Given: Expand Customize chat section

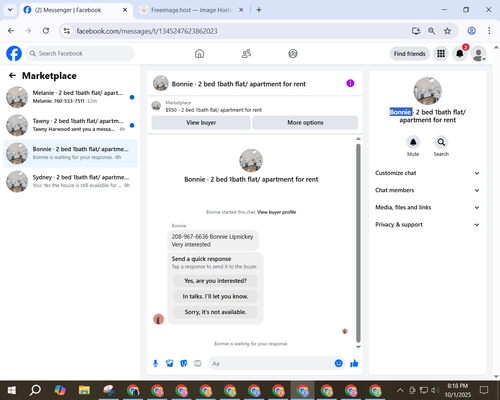Looking at the screenshot, I should [427, 173].
